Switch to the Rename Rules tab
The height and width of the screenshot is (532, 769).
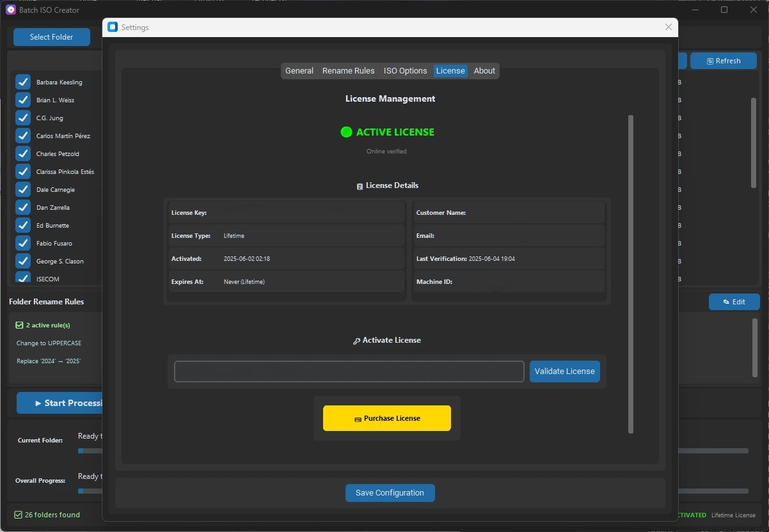click(x=348, y=71)
